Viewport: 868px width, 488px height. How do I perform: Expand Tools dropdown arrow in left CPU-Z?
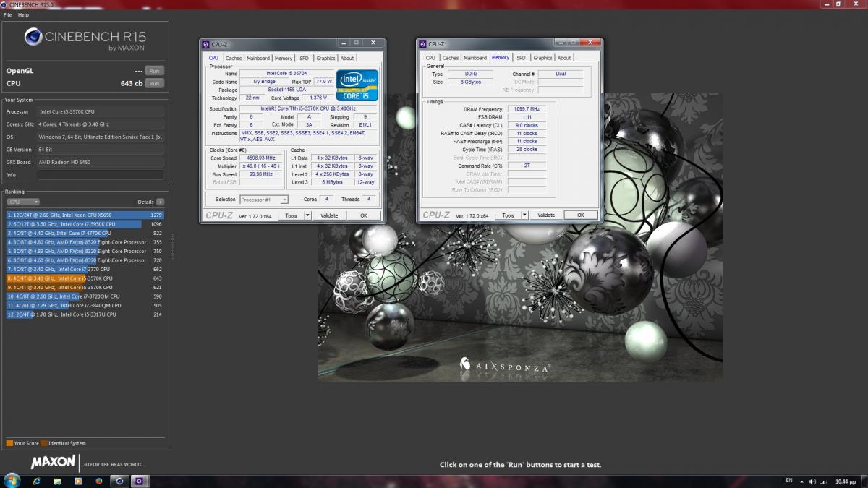pyautogui.click(x=307, y=215)
